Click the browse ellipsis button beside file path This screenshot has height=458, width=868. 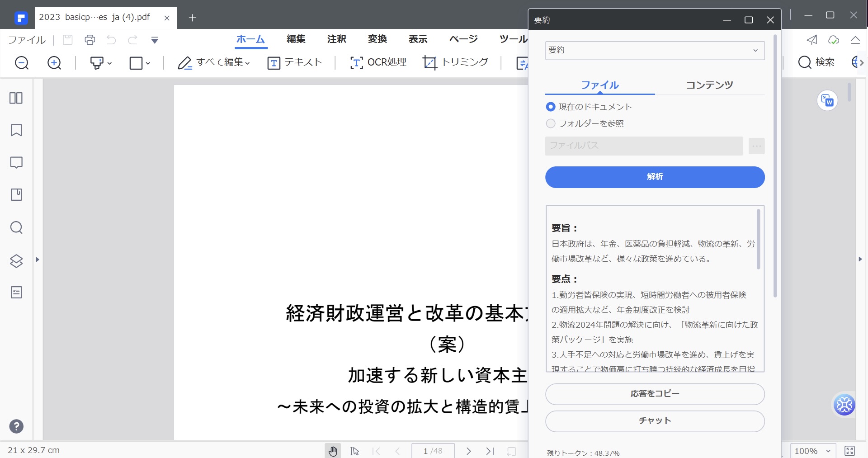point(756,146)
